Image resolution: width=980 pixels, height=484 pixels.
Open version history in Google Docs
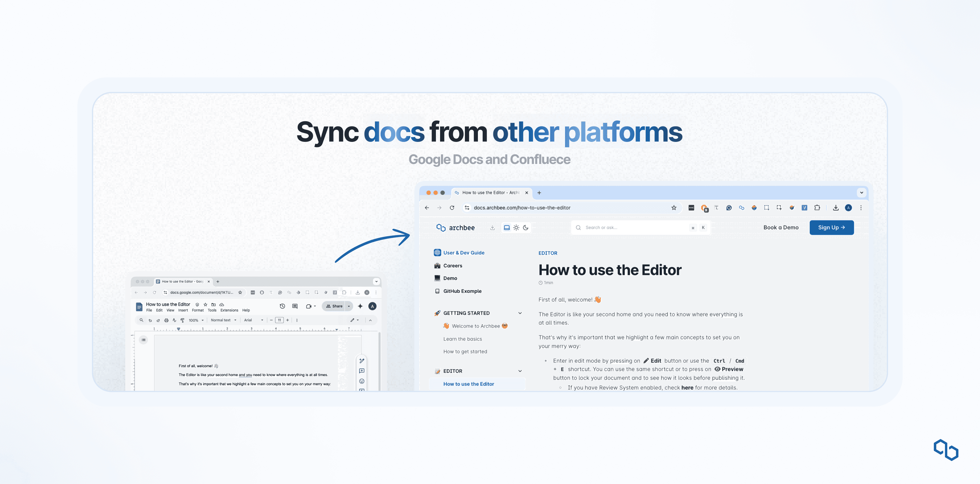point(282,306)
